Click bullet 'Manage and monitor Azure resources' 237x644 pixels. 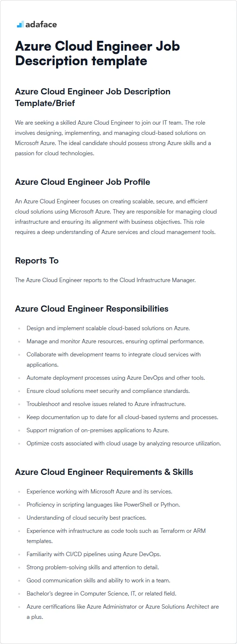coord(115,341)
